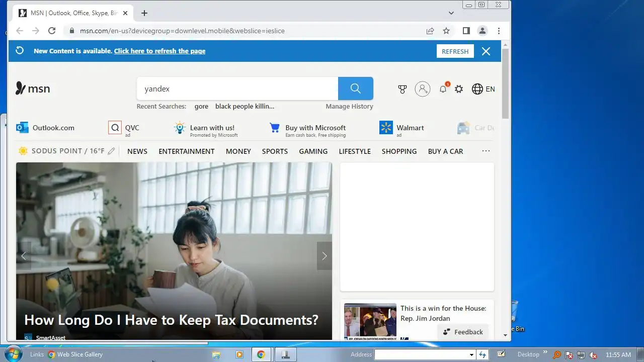The width and height of the screenshot is (644, 362).
Task: Click the vertical page scrollbar
Action: point(506,83)
